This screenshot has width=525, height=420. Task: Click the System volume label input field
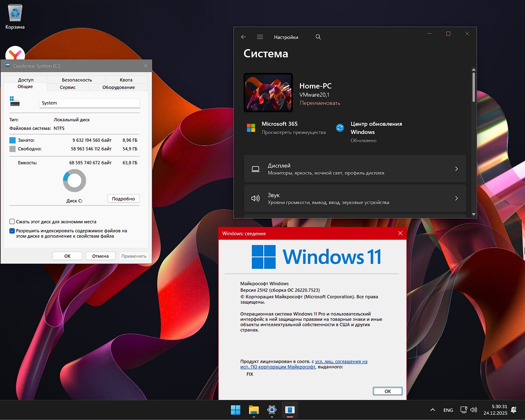pyautogui.click(x=89, y=103)
